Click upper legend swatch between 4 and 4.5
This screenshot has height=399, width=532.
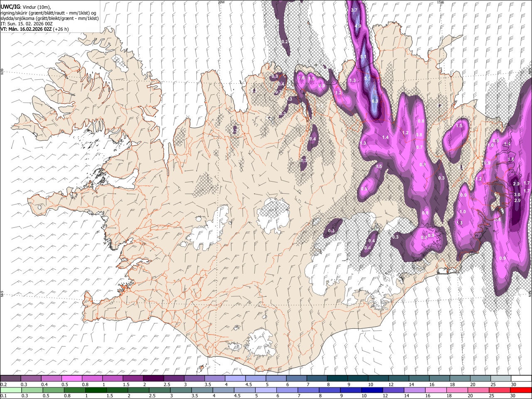coord(235,379)
